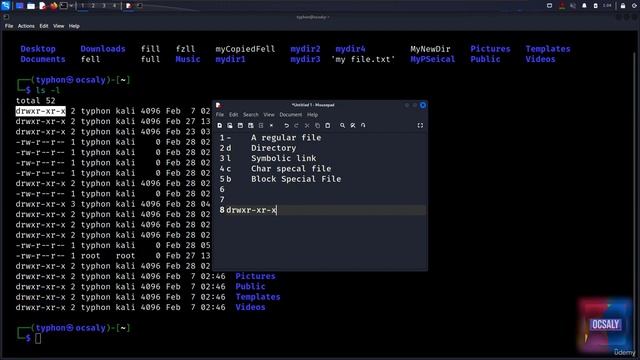Select the Mousepad task in the panel

(129, 6)
